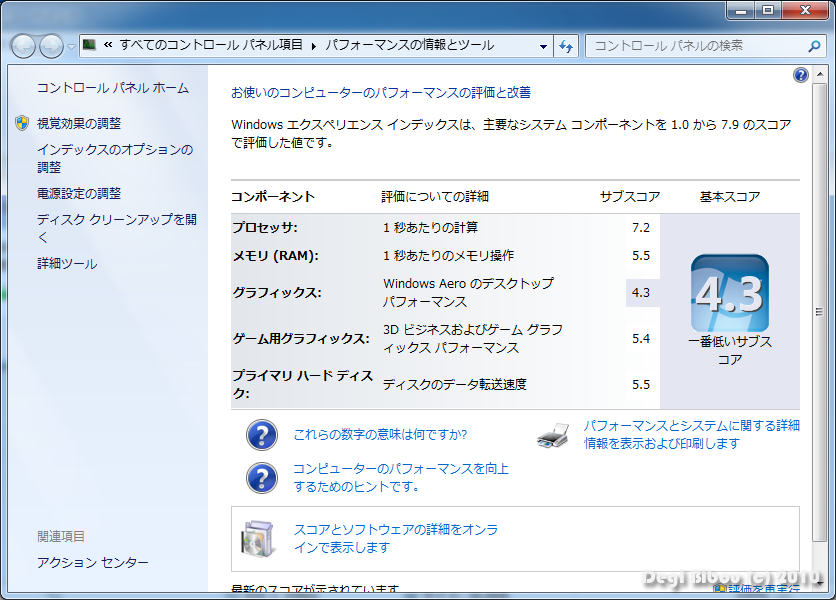
Task: Open the recent pages dropdown next to Forward
Action: pos(71,46)
